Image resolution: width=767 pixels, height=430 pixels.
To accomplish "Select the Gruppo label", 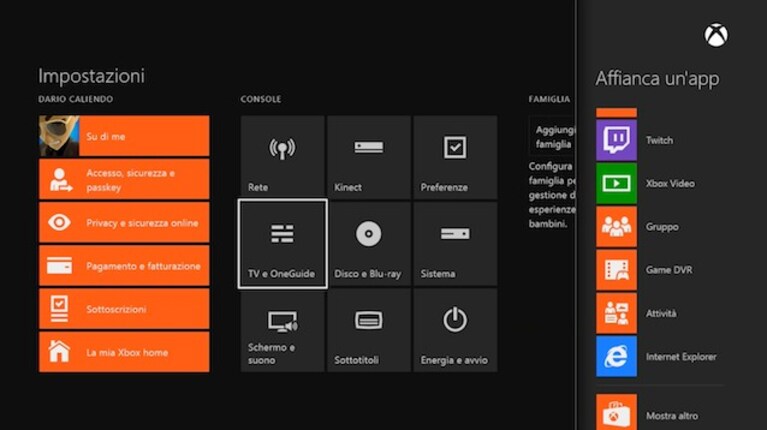I will pos(662,227).
